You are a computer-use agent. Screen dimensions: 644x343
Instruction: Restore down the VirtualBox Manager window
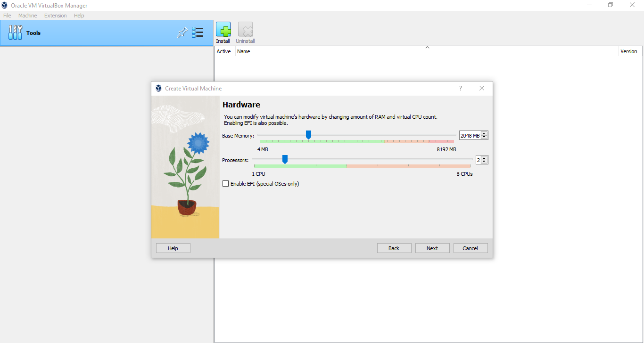coord(611,5)
